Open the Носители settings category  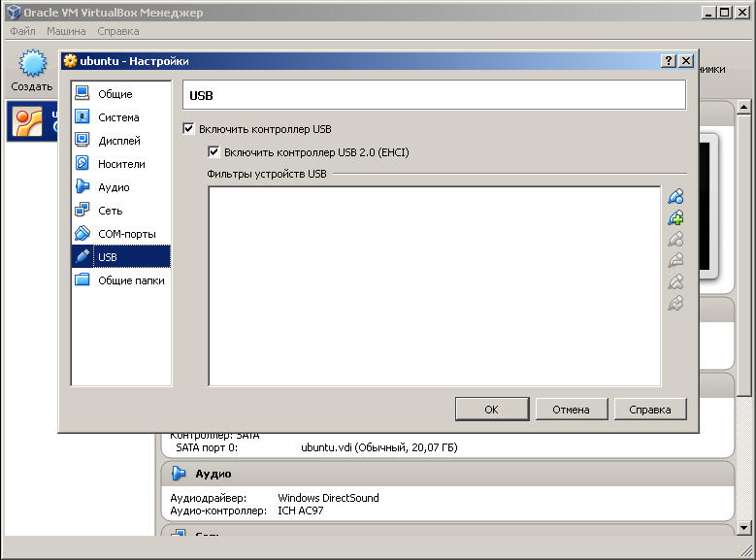click(x=121, y=163)
